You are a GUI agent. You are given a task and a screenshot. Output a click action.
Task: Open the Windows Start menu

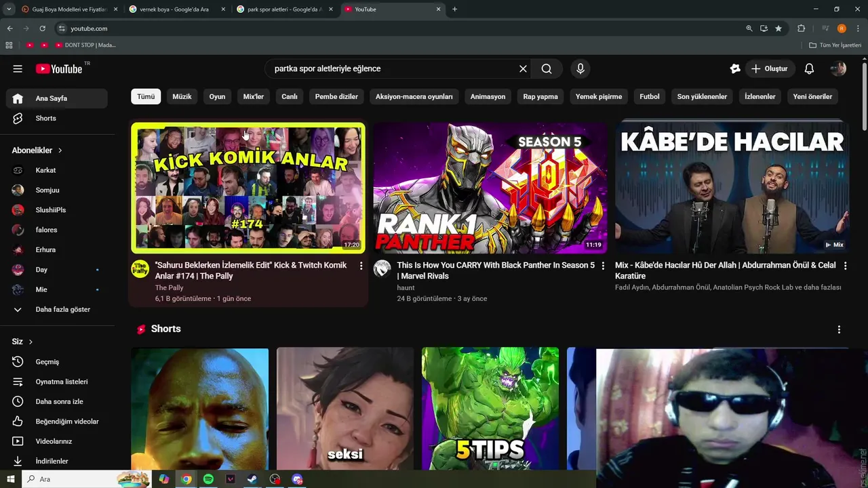(10, 479)
